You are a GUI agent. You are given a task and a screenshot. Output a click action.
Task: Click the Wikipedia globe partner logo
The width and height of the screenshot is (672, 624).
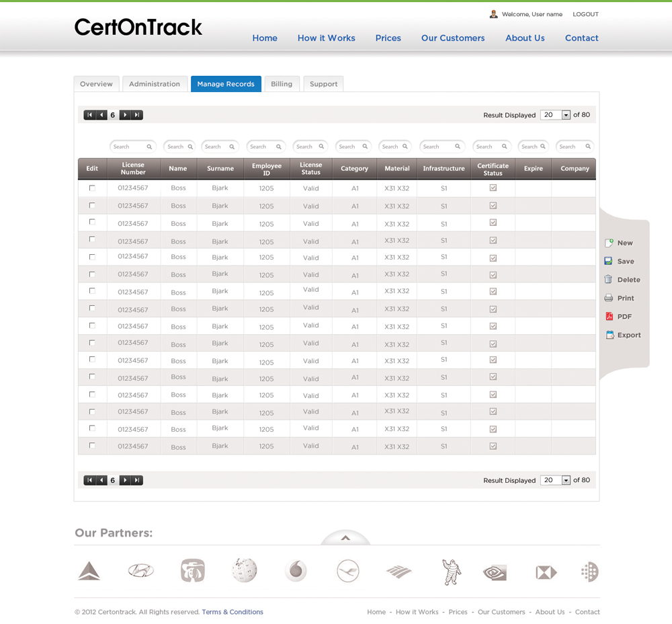coord(245,570)
